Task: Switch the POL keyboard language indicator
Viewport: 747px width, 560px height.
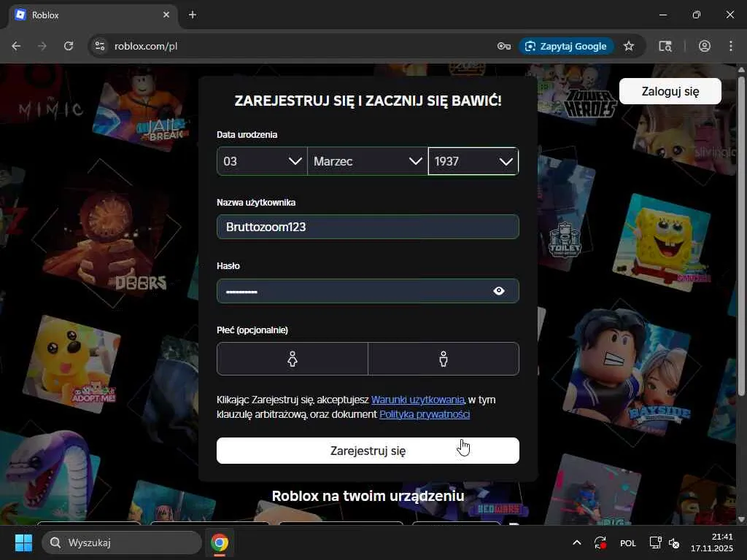Action: pyautogui.click(x=628, y=542)
